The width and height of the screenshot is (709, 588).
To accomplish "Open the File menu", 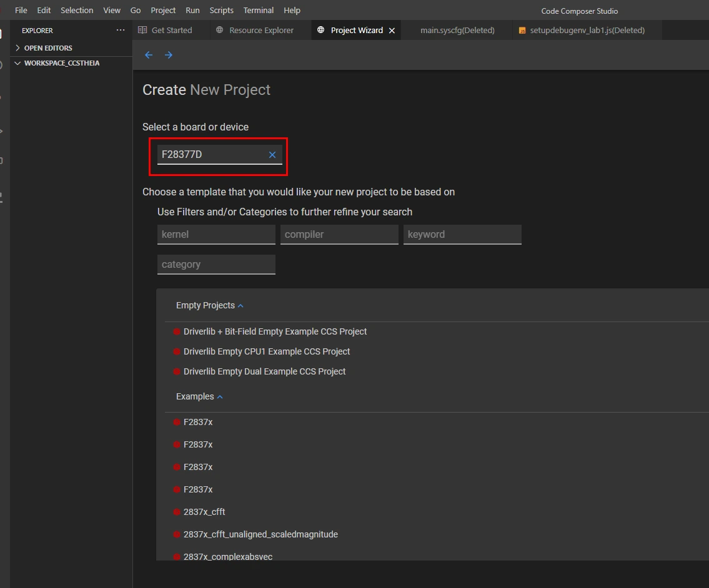I will 21,10.
